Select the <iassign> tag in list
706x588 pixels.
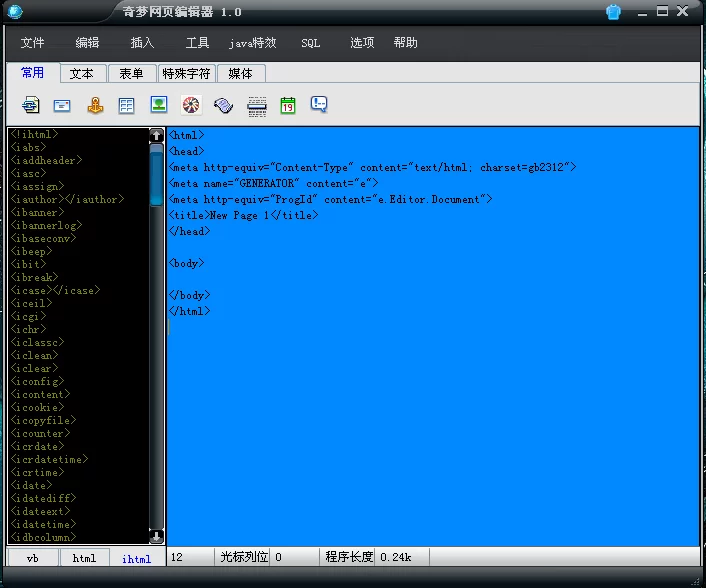click(37, 186)
